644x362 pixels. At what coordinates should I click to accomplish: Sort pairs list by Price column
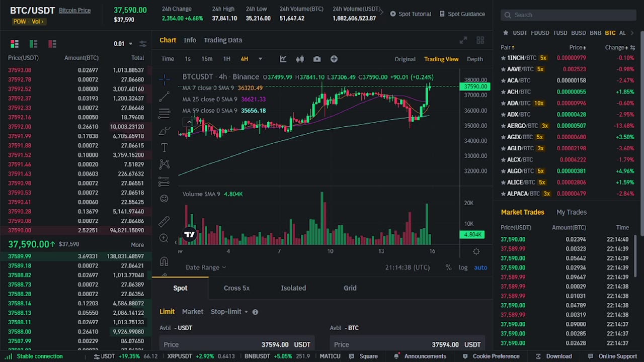point(578,47)
